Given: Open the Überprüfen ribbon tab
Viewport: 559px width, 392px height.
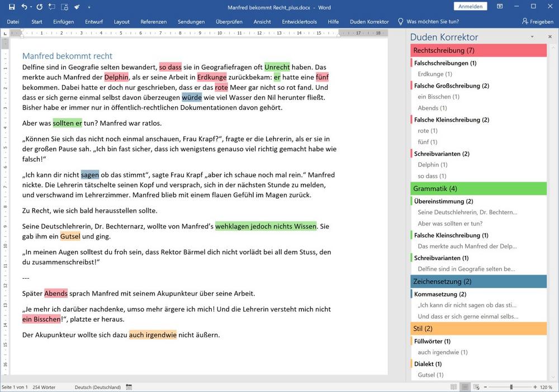Looking at the screenshot, I should 229,22.
